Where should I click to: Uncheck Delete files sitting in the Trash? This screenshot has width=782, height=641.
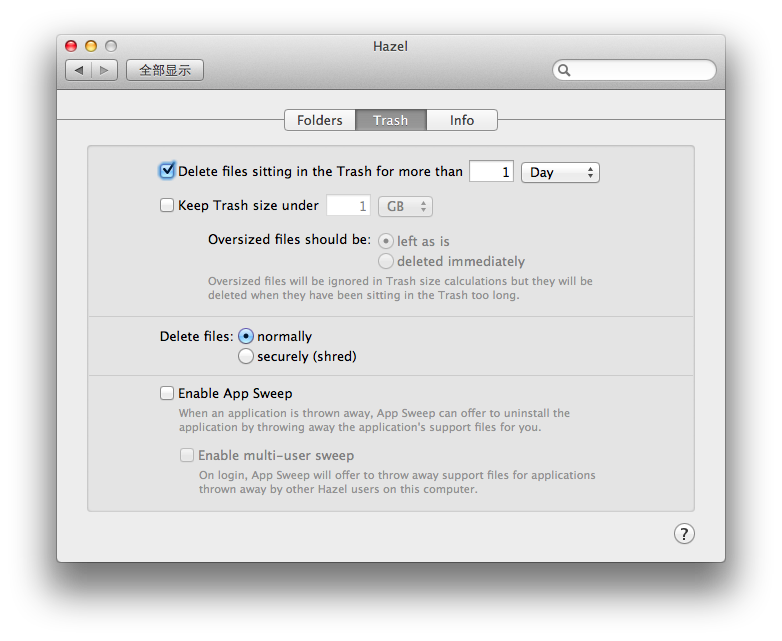tap(167, 171)
